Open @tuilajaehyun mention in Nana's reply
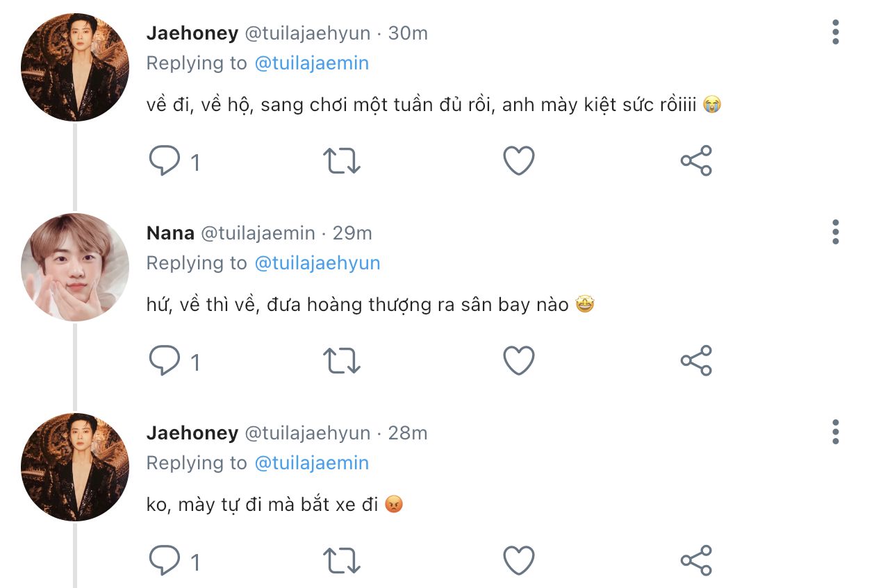This screenshot has height=588, width=892. pyautogui.click(x=317, y=263)
